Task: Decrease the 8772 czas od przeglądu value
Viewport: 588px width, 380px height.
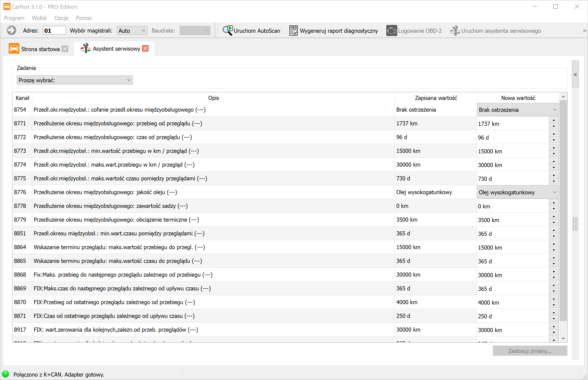Action: 554,140
